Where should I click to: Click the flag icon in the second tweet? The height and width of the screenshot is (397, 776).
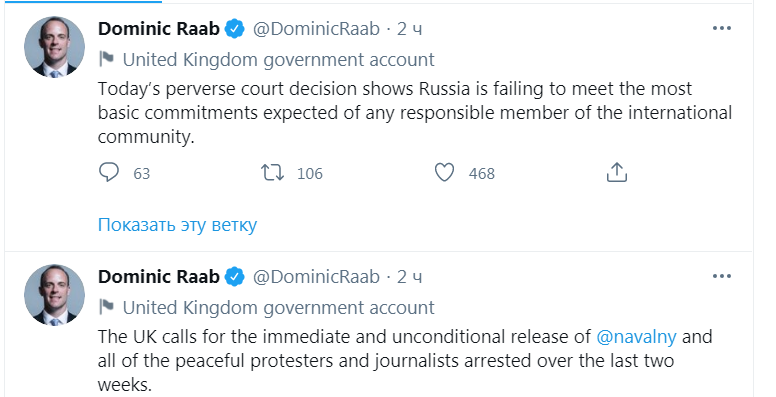(x=106, y=307)
